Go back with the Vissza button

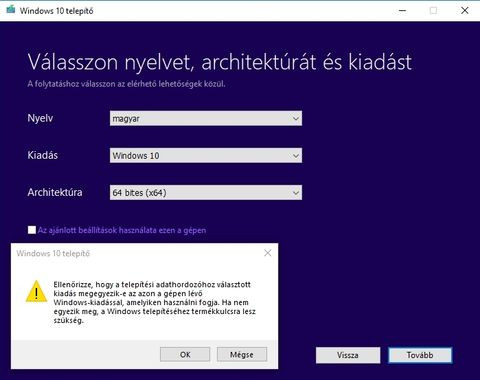click(348, 355)
